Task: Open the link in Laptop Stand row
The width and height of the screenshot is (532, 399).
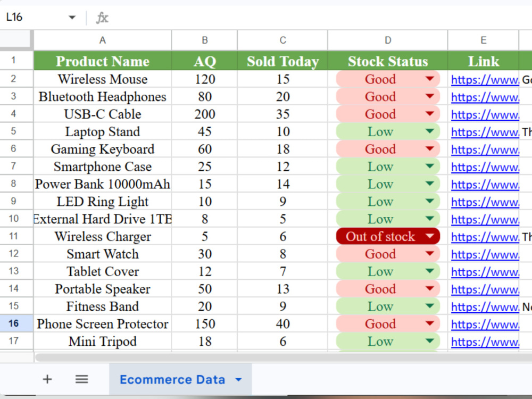Action: click(485, 132)
